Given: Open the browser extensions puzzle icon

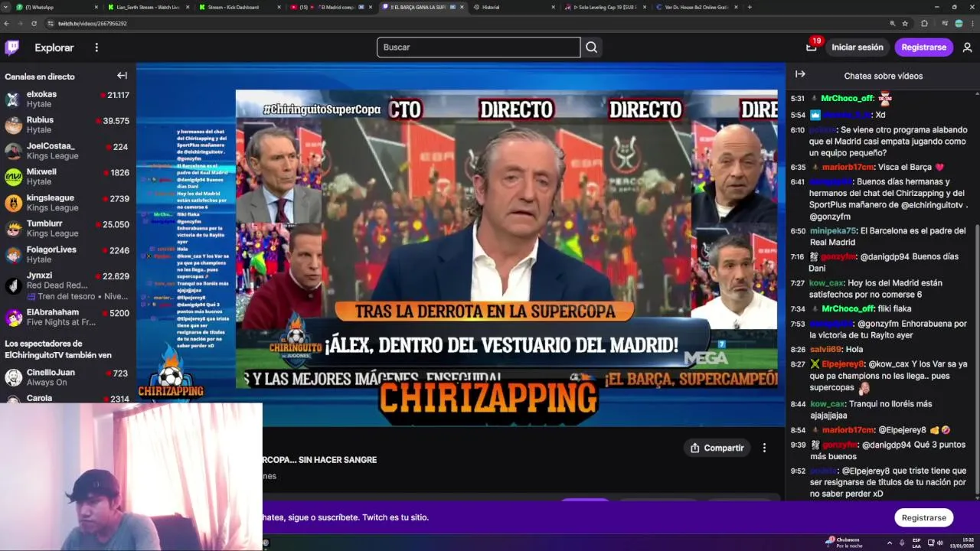Looking at the screenshot, I should tap(924, 24).
